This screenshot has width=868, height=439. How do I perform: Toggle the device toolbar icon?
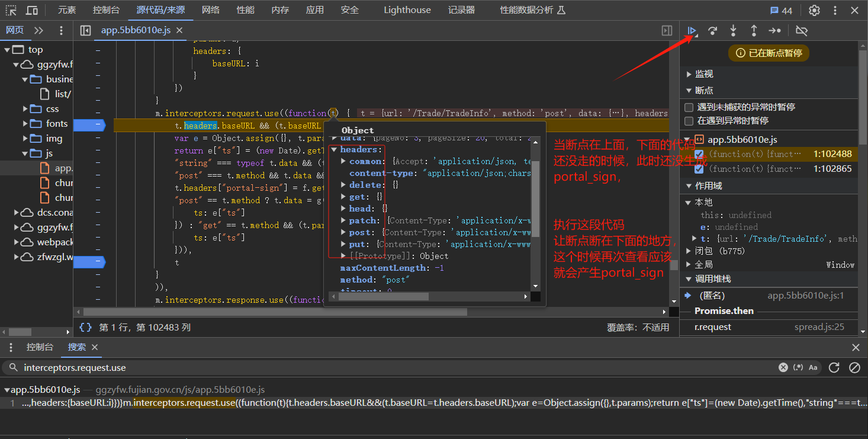tap(32, 10)
